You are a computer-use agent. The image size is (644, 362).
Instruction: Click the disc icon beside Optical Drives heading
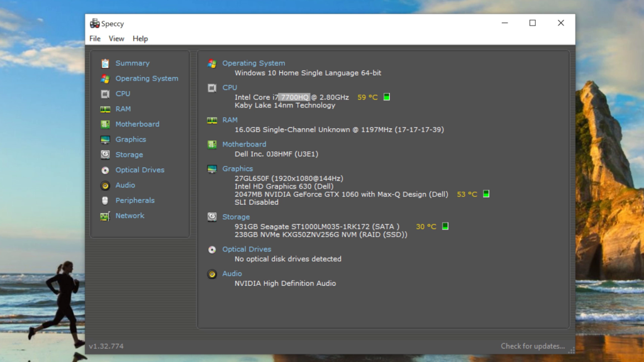[x=212, y=250]
